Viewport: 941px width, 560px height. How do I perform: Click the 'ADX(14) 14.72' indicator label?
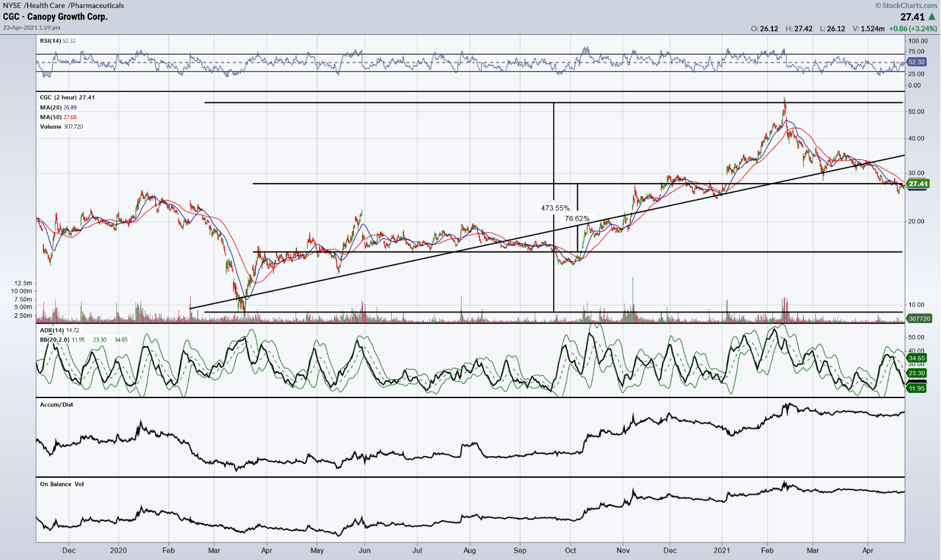[x=59, y=330]
